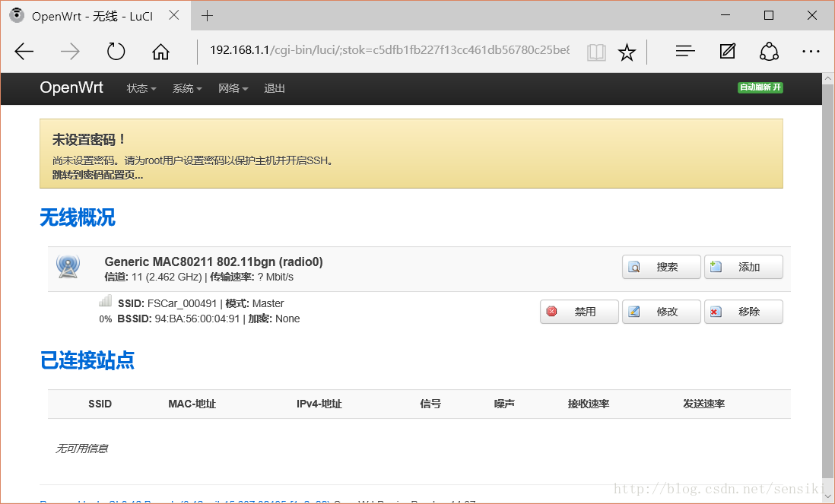Image resolution: width=835 pixels, height=504 pixels.
Task: Click the 修改 edit button
Action: click(x=662, y=312)
